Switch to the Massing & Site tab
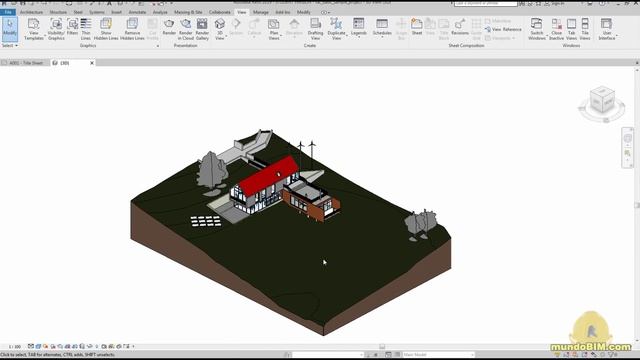This screenshot has height=360, width=640. click(188, 12)
